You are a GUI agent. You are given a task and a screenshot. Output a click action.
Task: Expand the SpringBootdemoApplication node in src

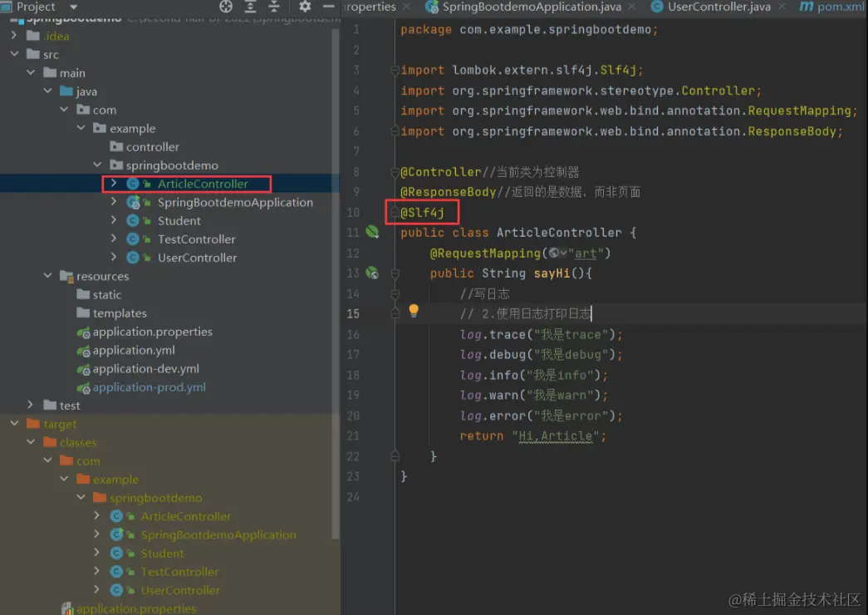tap(114, 202)
